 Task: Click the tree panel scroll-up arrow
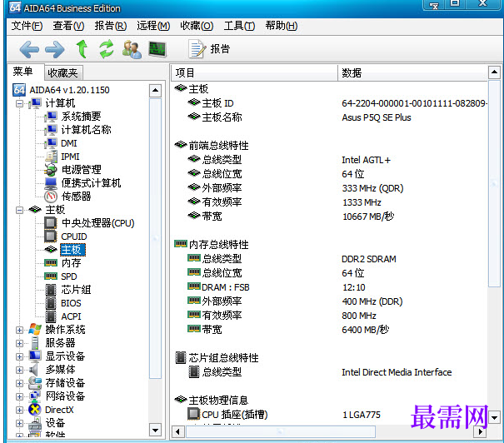click(x=155, y=91)
